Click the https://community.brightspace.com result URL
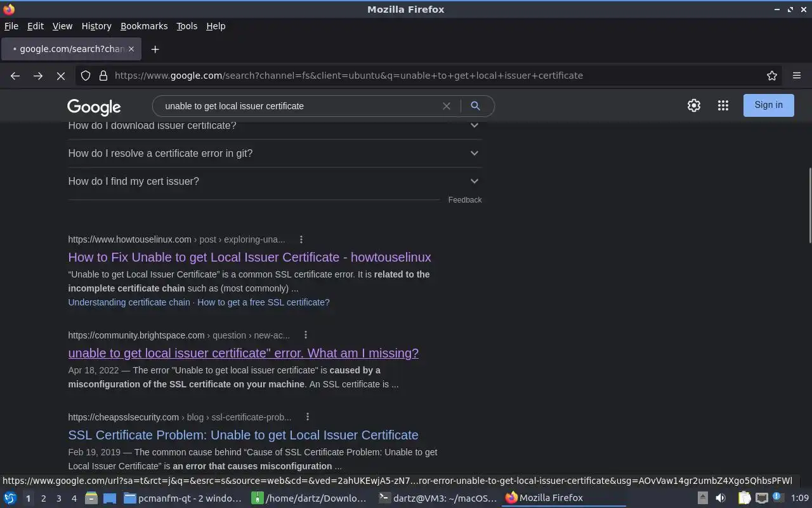Viewport: 812px width, 508px height. pyautogui.click(x=136, y=335)
